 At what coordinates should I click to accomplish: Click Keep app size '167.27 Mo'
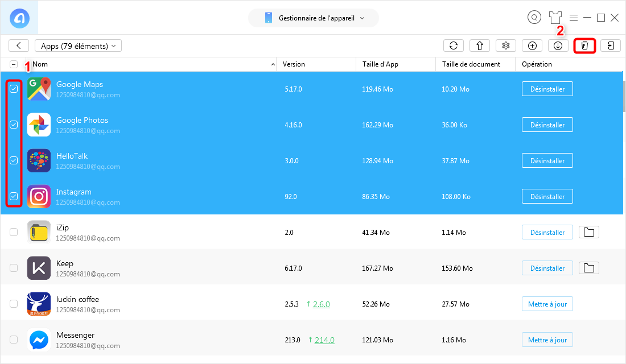377,268
